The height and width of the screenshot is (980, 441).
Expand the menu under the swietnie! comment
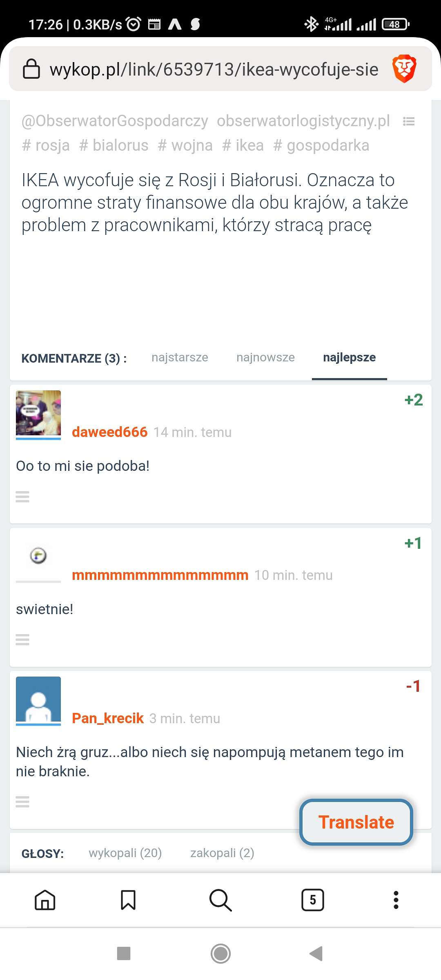coord(22,639)
